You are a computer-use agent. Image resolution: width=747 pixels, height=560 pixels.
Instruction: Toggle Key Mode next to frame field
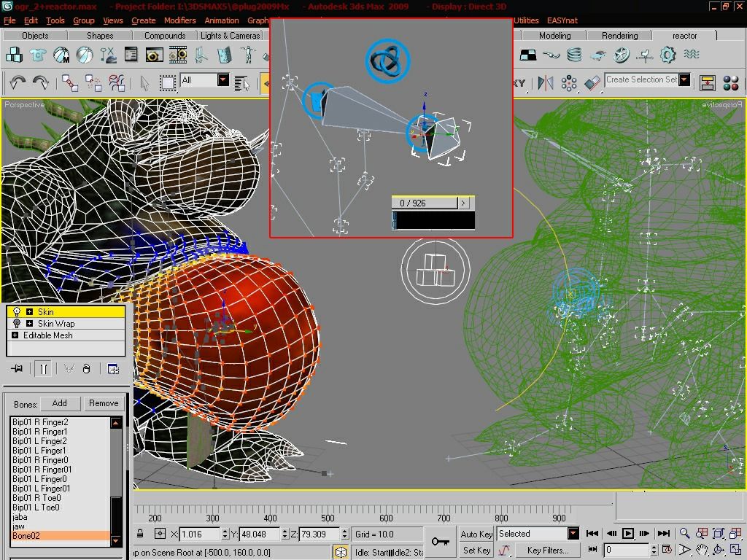pos(592,550)
